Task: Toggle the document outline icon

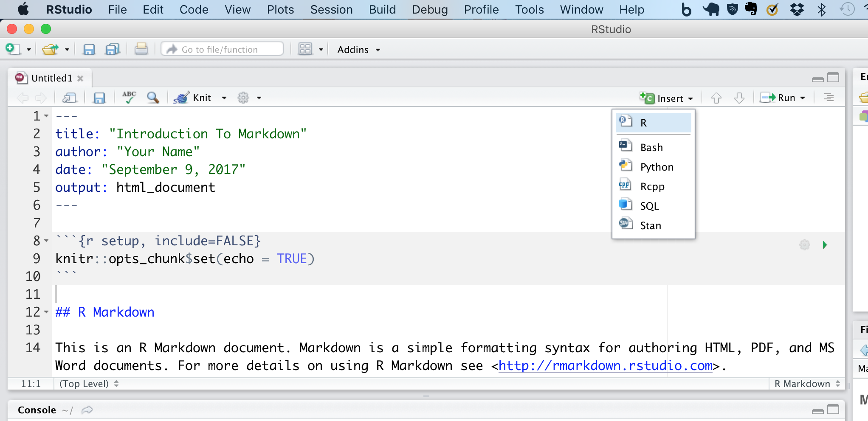Action: point(829,98)
